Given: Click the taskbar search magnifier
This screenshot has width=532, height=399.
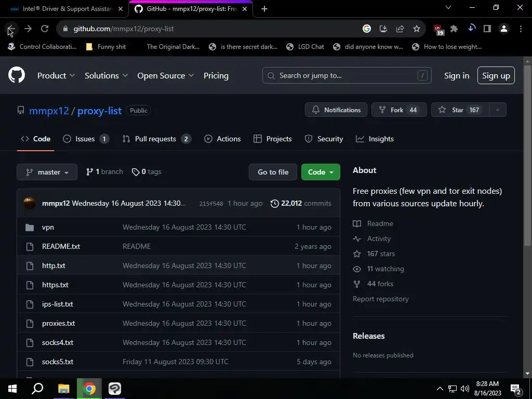Looking at the screenshot, I should tap(37, 389).
